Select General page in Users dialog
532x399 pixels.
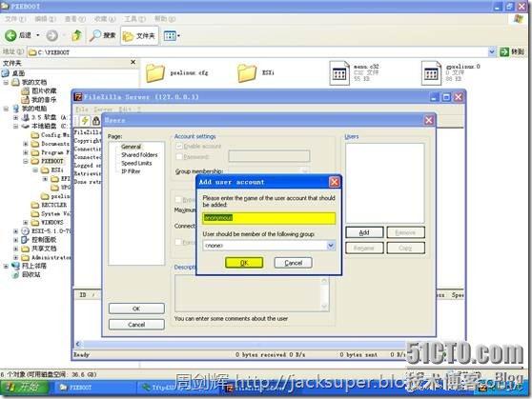tap(131, 147)
